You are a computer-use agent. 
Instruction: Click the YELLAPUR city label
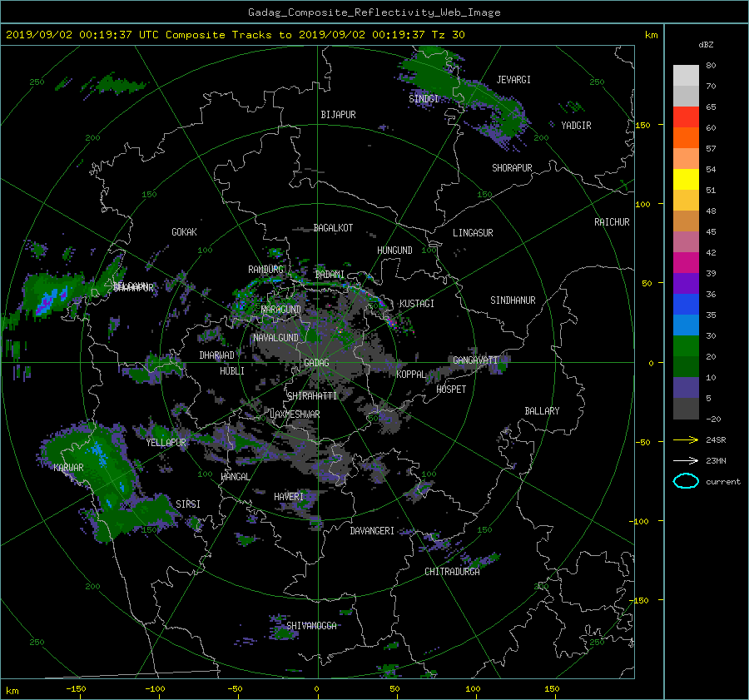pyautogui.click(x=166, y=443)
